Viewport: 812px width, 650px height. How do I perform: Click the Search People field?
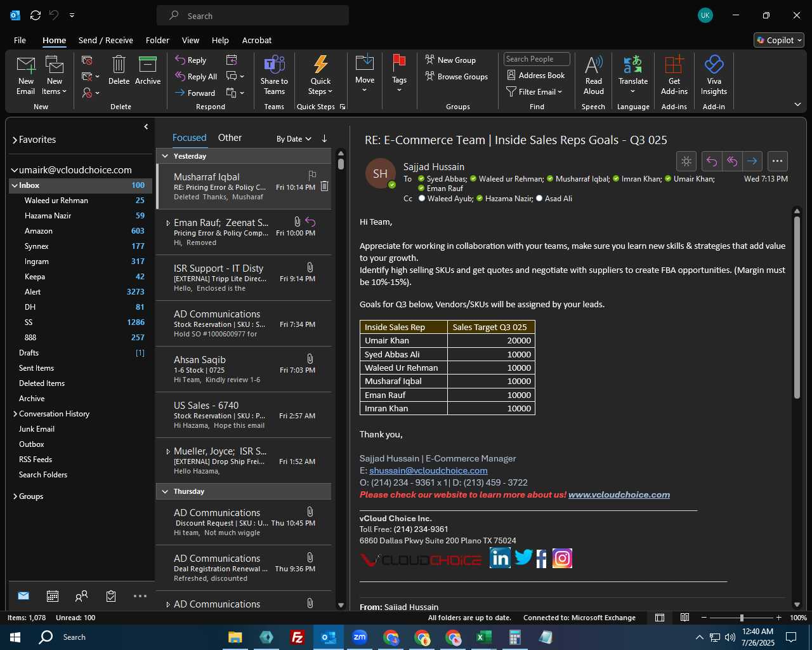click(x=537, y=59)
